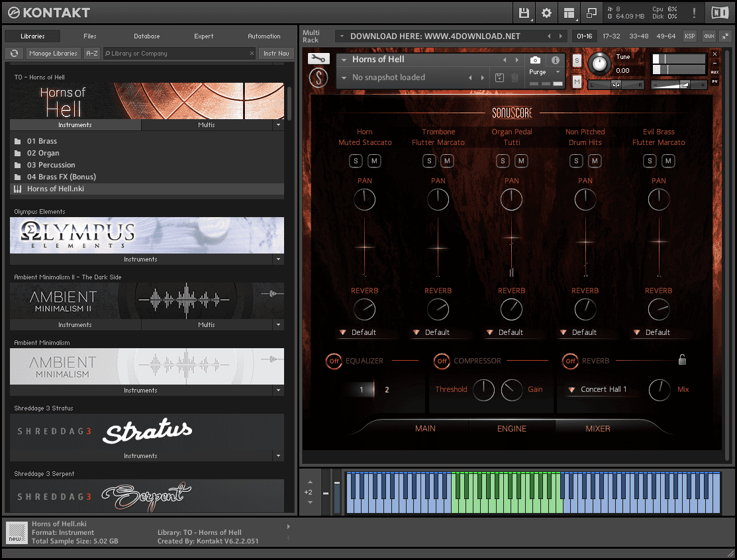
Task: Mute the Organ Pedal Tutti channel
Action: coord(521,161)
